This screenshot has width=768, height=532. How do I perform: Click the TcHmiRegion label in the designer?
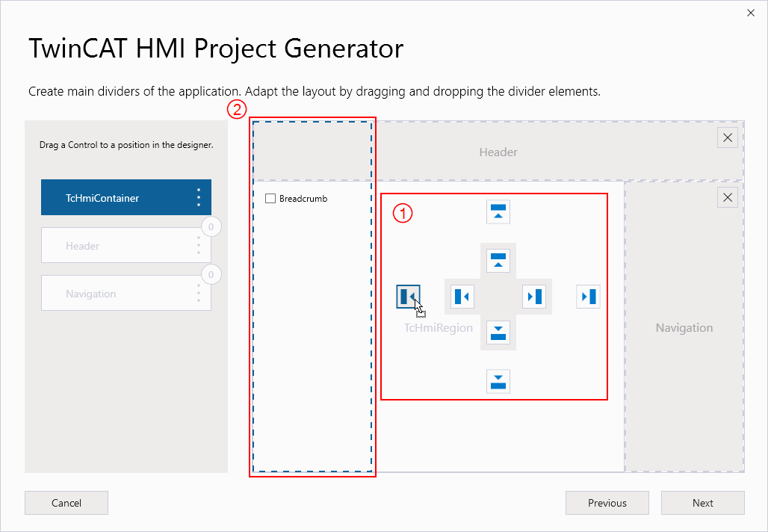pyautogui.click(x=439, y=328)
